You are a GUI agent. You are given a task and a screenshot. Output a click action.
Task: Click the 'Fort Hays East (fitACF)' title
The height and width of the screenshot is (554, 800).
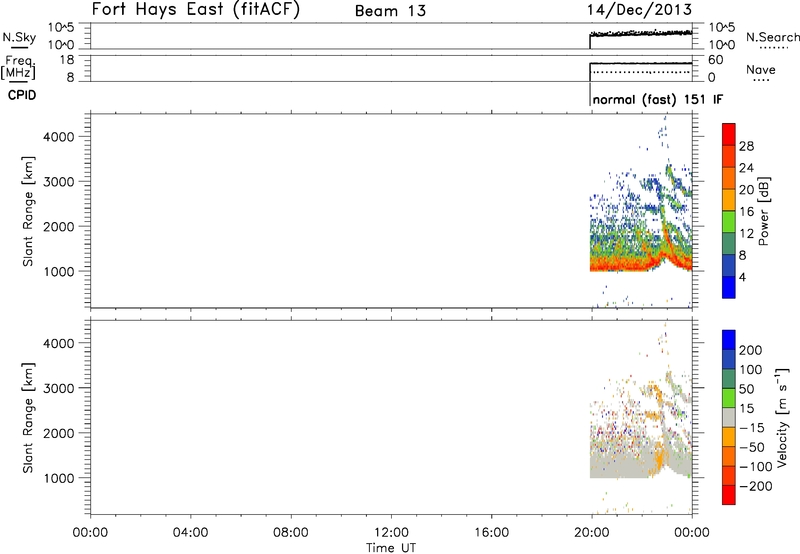pyautogui.click(x=195, y=9)
